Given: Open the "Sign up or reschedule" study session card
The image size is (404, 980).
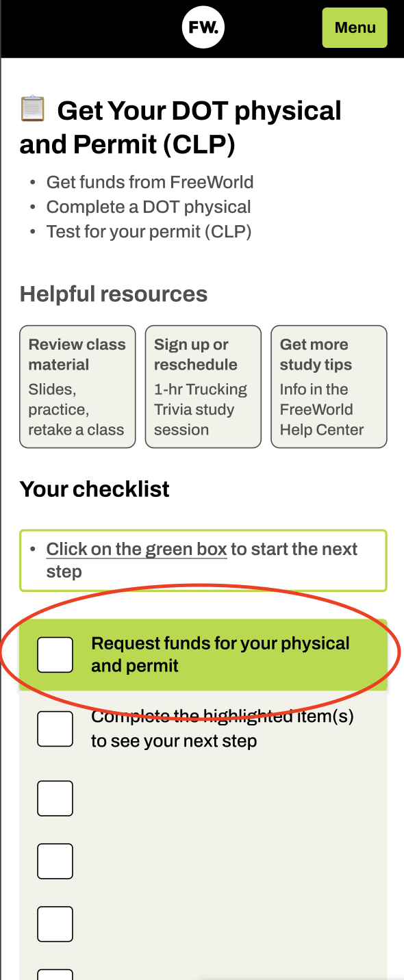Looking at the screenshot, I should tap(203, 387).
